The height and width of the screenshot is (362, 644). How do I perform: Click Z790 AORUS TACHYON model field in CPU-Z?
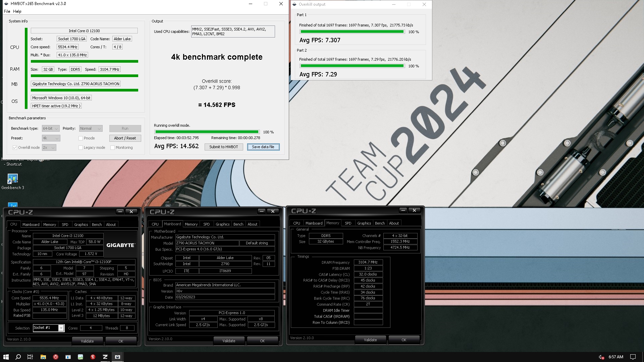coord(207,243)
